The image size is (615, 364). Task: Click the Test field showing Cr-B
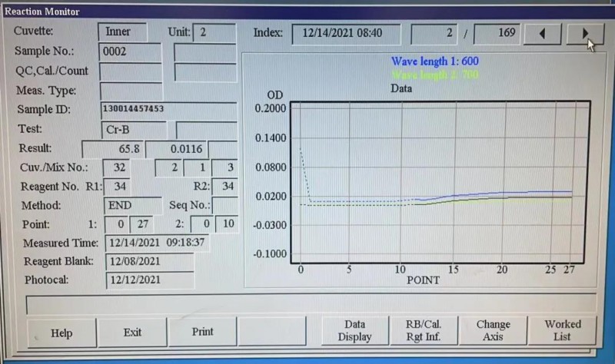(134, 130)
